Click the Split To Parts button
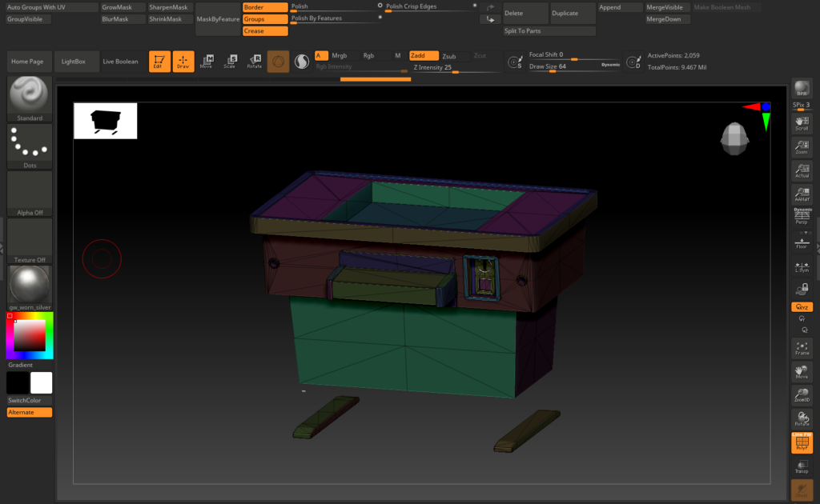 click(x=549, y=31)
